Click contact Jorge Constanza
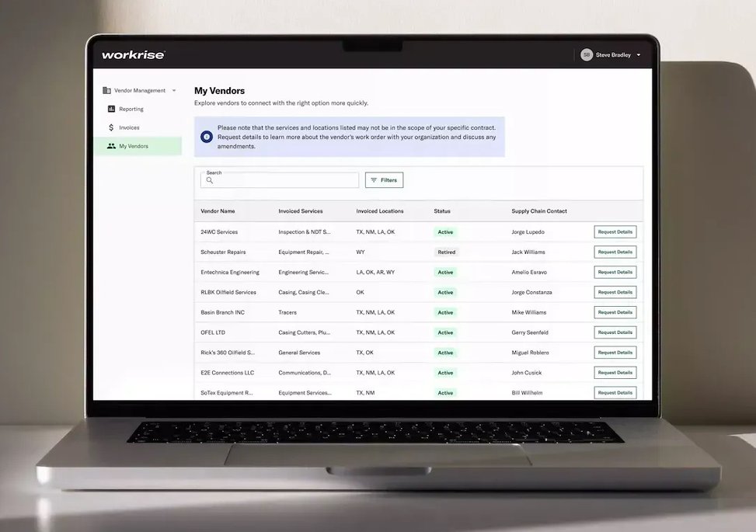The width and height of the screenshot is (756, 532). 531,292
